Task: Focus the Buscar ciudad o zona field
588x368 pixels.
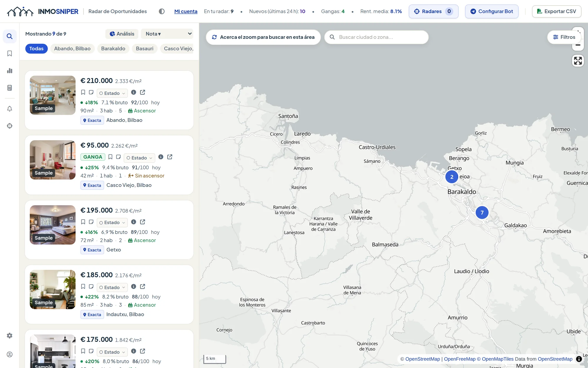Action: click(376, 37)
